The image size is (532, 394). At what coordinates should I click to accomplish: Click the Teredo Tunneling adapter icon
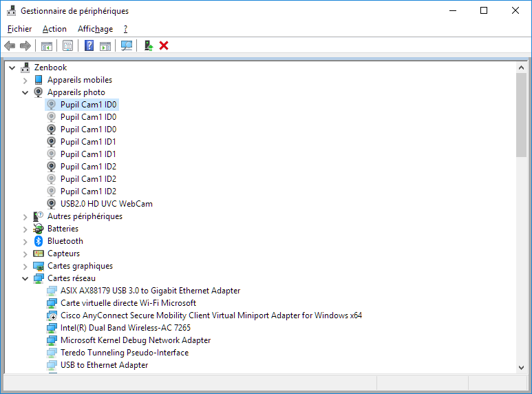pyautogui.click(x=52, y=353)
